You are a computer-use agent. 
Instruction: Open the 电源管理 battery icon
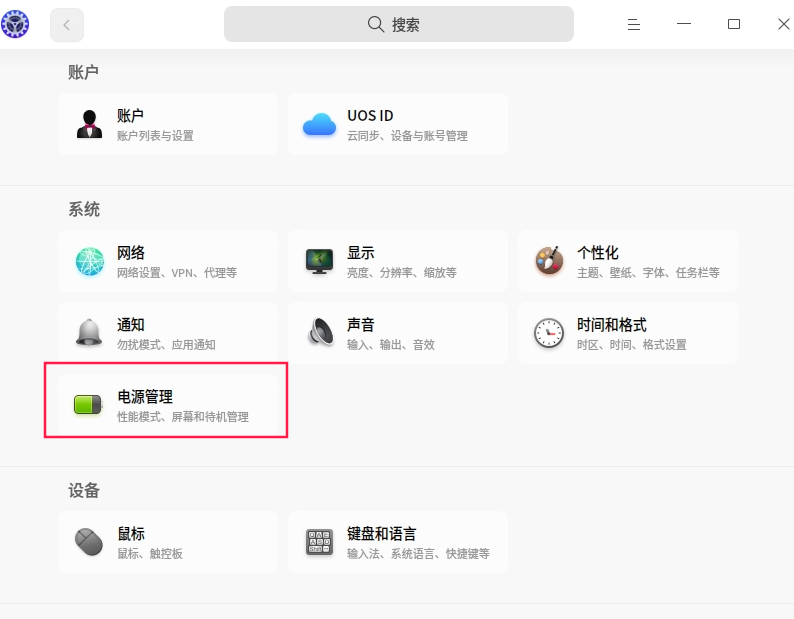[x=89, y=405]
